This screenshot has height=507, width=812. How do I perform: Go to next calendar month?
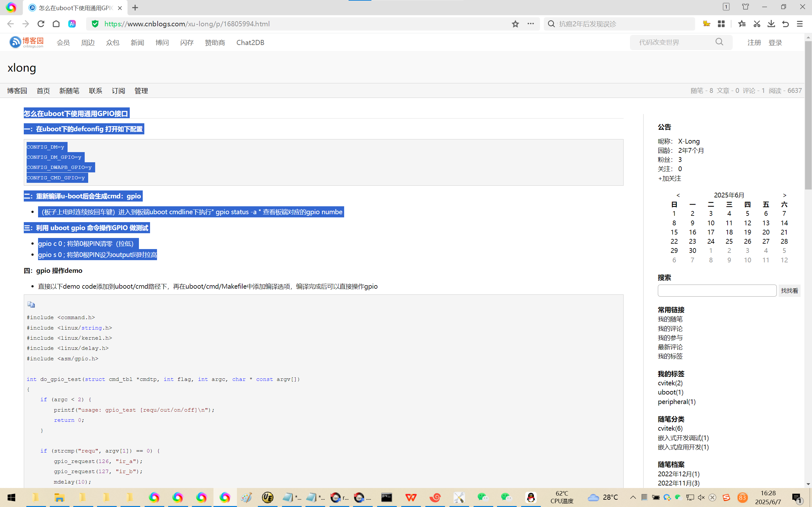tap(784, 195)
